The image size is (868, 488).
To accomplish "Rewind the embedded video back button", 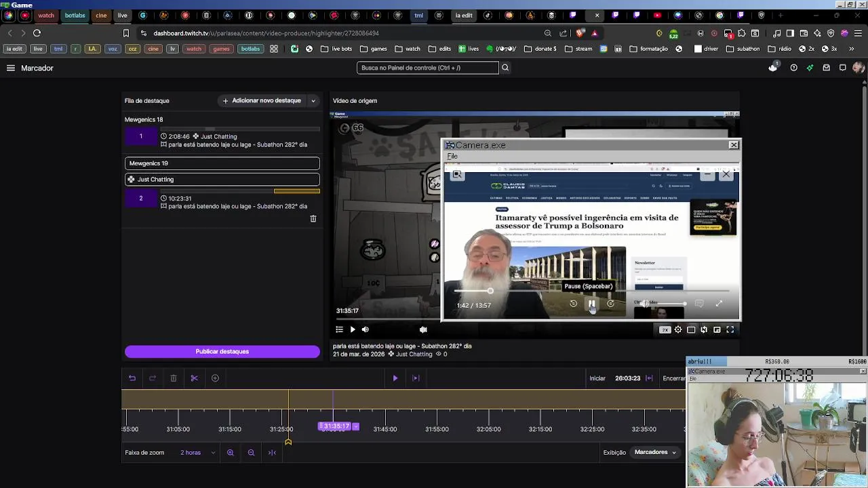I will coord(573,304).
